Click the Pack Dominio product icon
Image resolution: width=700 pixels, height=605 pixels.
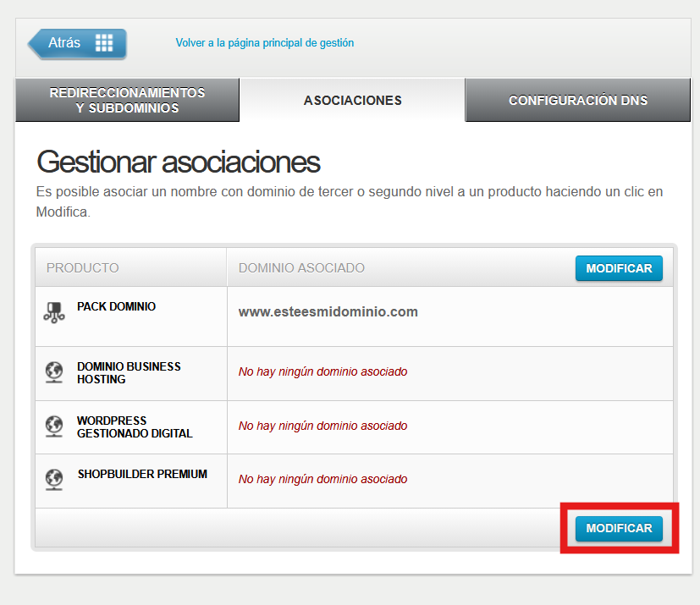53,312
